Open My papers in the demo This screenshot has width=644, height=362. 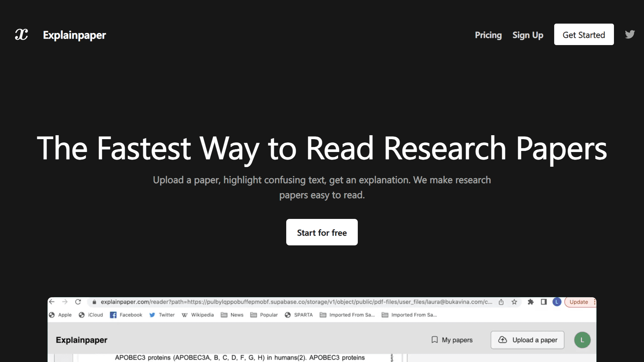(452, 340)
